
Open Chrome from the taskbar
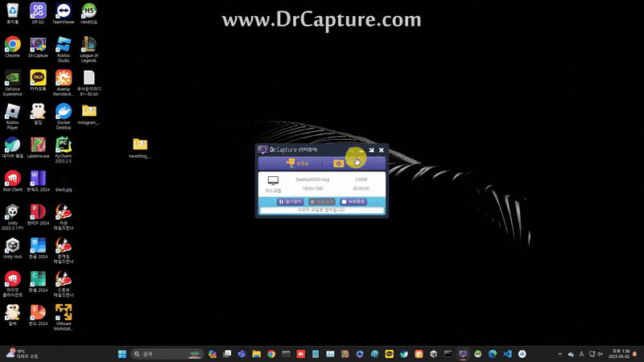[271, 354]
